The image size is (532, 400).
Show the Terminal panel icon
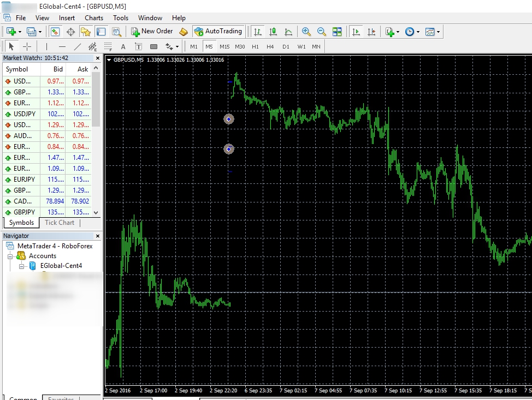[101, 32]
